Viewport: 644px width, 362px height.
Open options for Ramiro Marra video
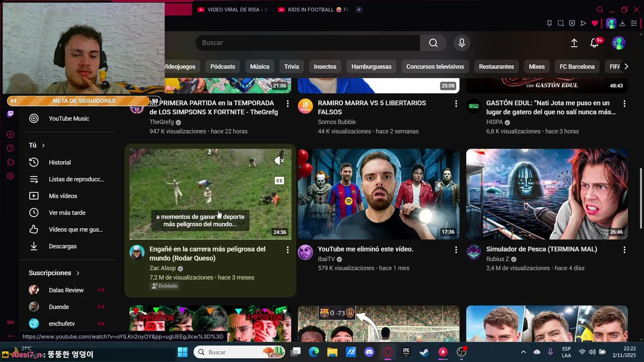point(456,104)
